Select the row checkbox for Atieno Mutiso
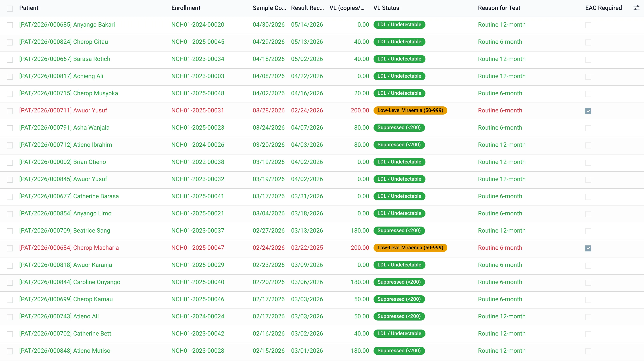 [10, 351]
